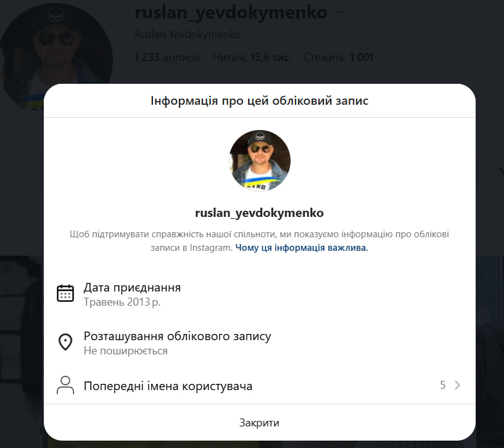Image resolution: width=504 pixels, height=448 pixels.
Task: Open the Читачі 13,6 тис. followers list
Action: [252, 57]
